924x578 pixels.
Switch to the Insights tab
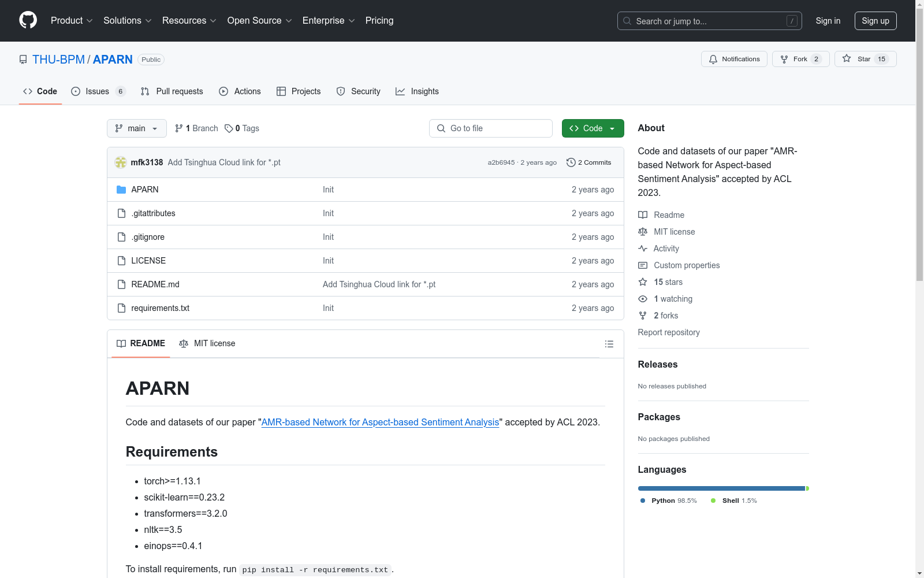(x=417, y=91)
